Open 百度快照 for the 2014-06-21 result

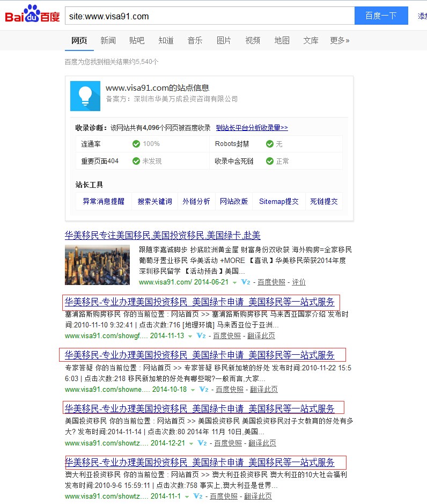pos(271,282)
